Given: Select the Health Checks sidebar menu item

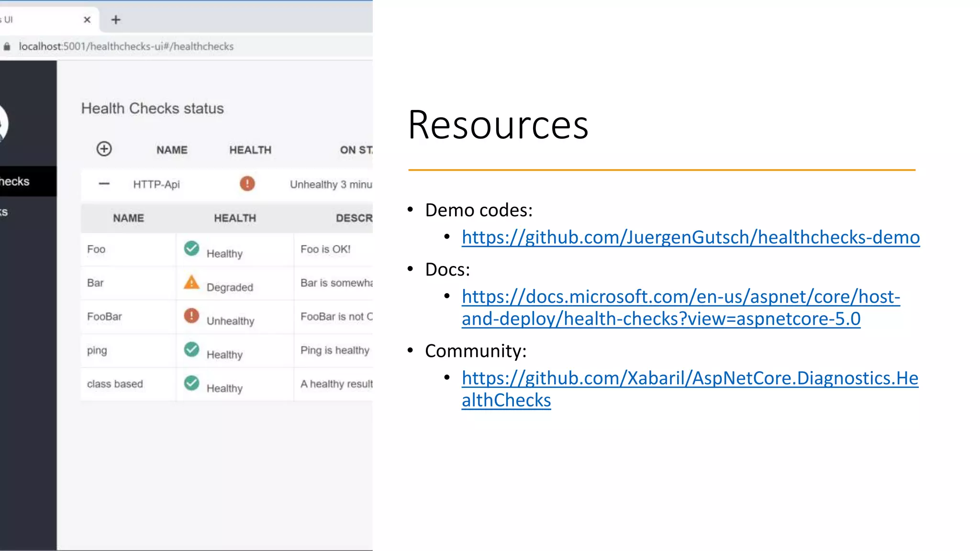Looking at the screenshot, I should pos(28,181).
